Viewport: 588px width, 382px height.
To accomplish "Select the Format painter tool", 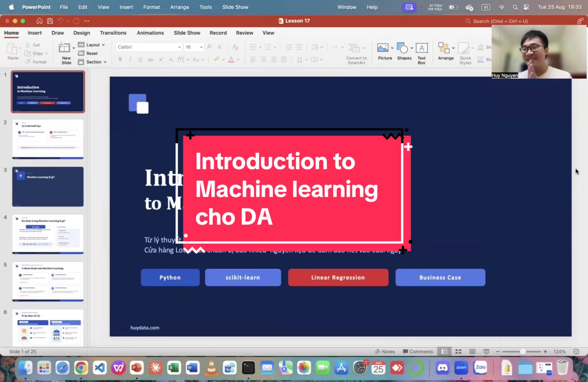I will [x=36, y=62].
